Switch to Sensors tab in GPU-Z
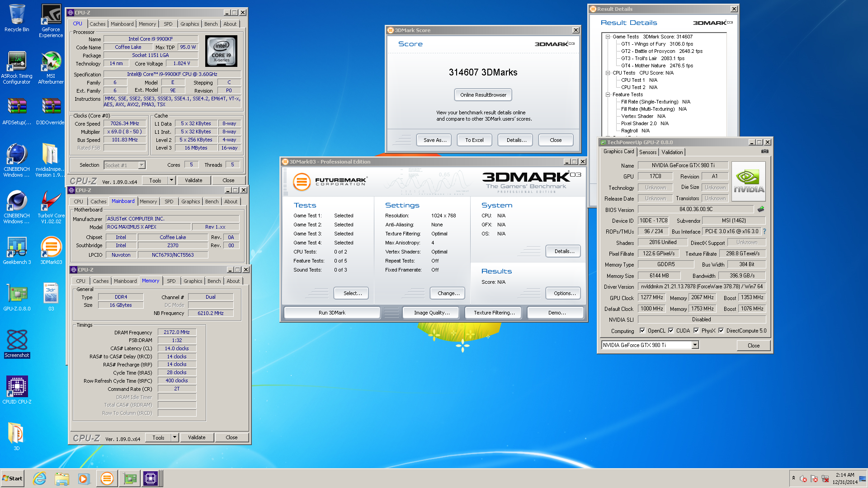This screenshot has height=488, width=868. click(648, 152)
